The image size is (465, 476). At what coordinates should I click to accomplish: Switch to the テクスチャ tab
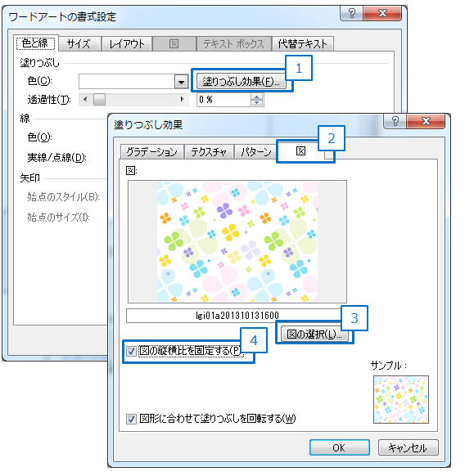click(x=209, y=152)
